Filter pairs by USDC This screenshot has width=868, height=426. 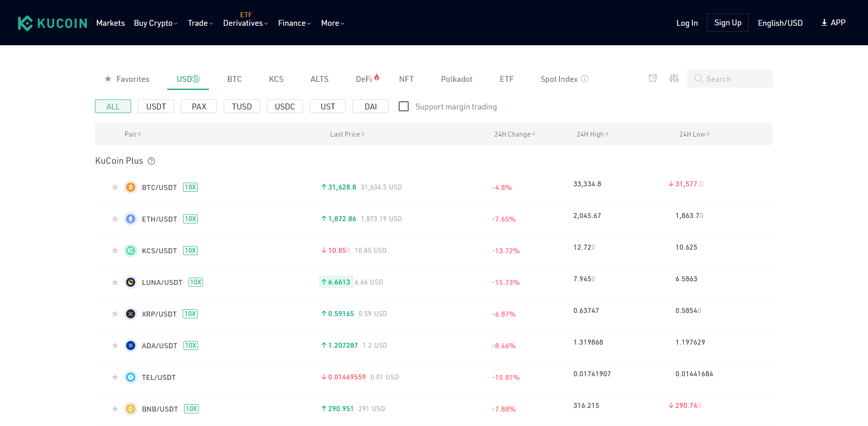coord(285,106)
